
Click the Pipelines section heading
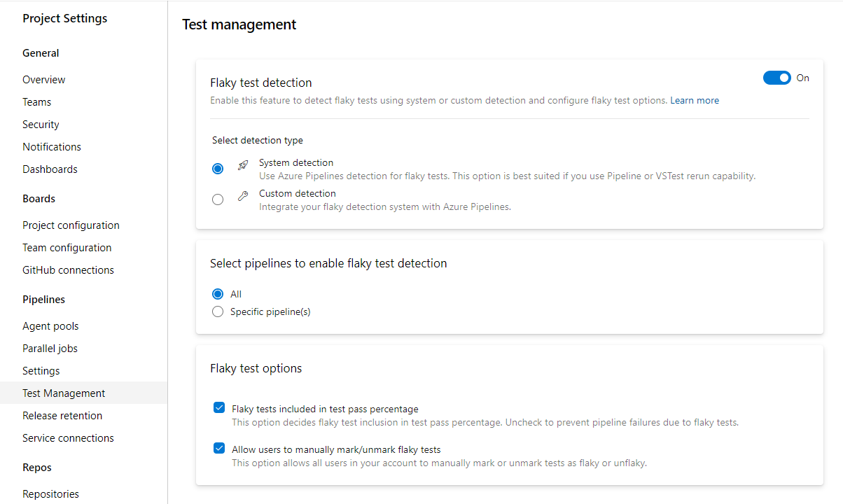coord(43,300)
